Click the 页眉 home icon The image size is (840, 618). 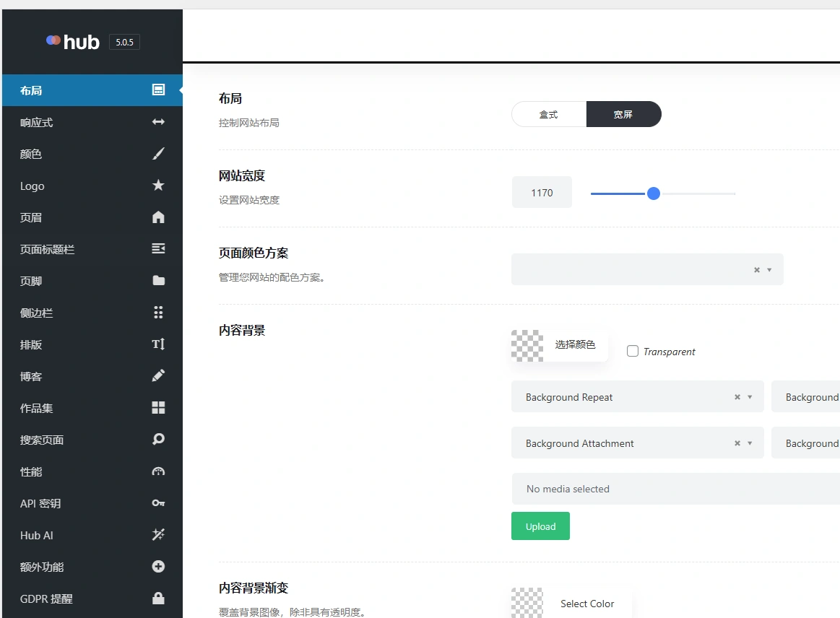pyautogui.click(x=158, y=217)
